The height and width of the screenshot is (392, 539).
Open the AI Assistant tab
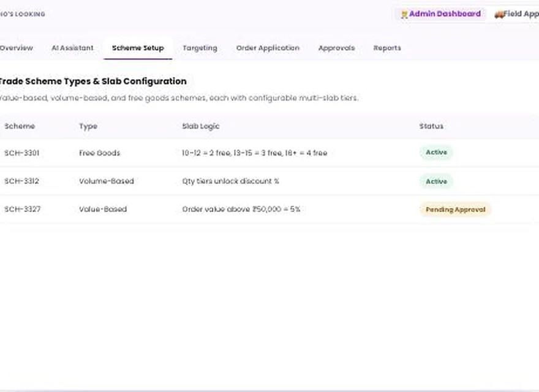point(72,48)
